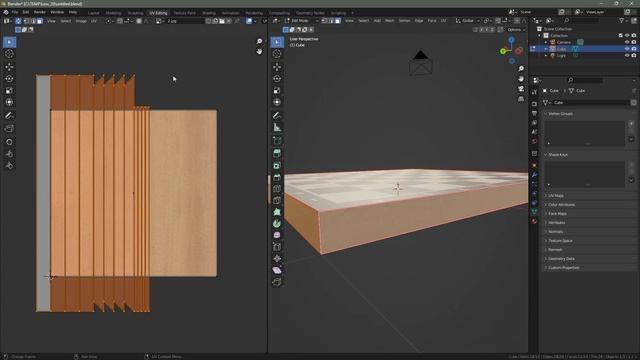The image size is (640, 360).
Task: Open the File menu
Action: [x=15, y=12]
